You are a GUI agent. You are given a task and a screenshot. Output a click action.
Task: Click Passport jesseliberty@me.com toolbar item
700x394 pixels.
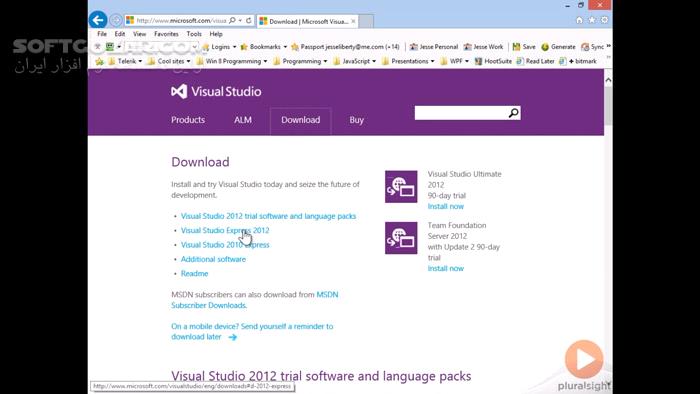[346, 47]
